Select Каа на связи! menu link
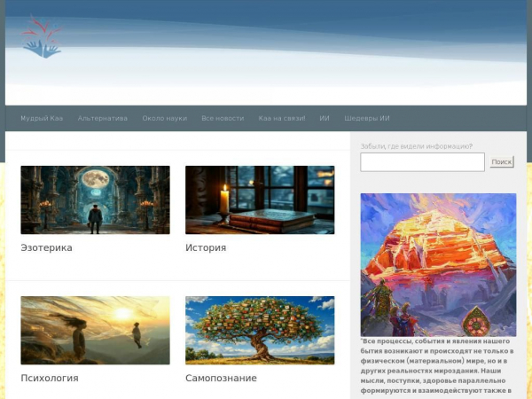This screenshot has width=532, height=399. click(282, 119)
